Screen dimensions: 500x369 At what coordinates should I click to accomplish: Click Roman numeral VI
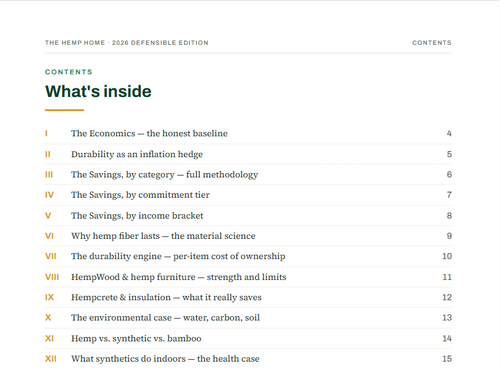click(x=49, y=236)
